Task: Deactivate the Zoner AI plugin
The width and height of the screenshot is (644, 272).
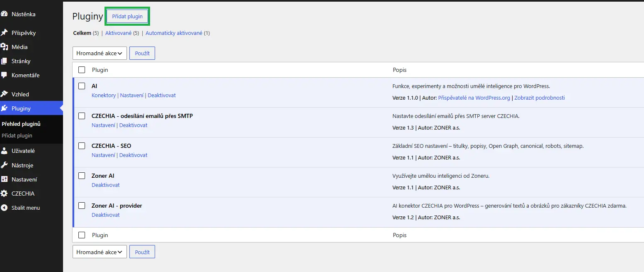Action: 106,185
